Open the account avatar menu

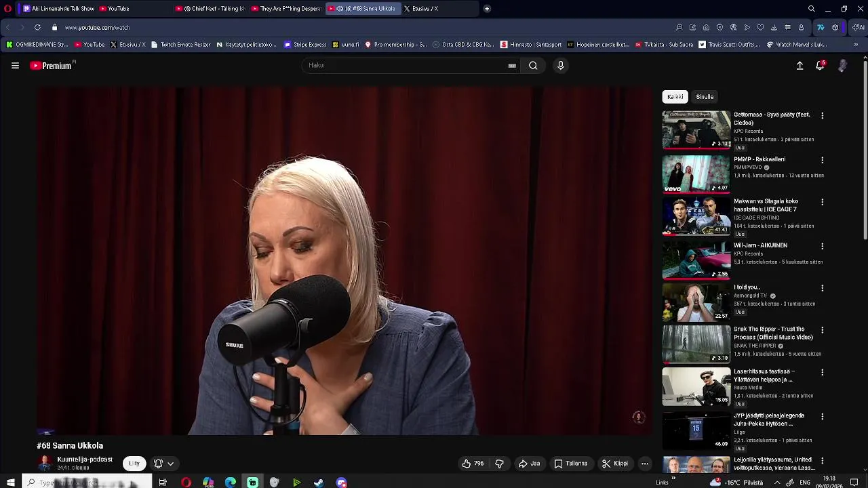[842, 66]
